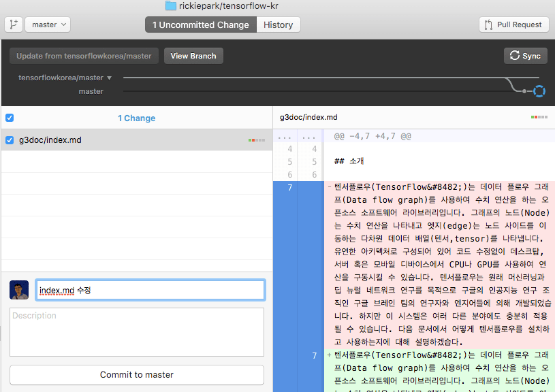Click the g3doc/index.md diff header title
This screenshot has width=555, height=392.
point(308,117)
